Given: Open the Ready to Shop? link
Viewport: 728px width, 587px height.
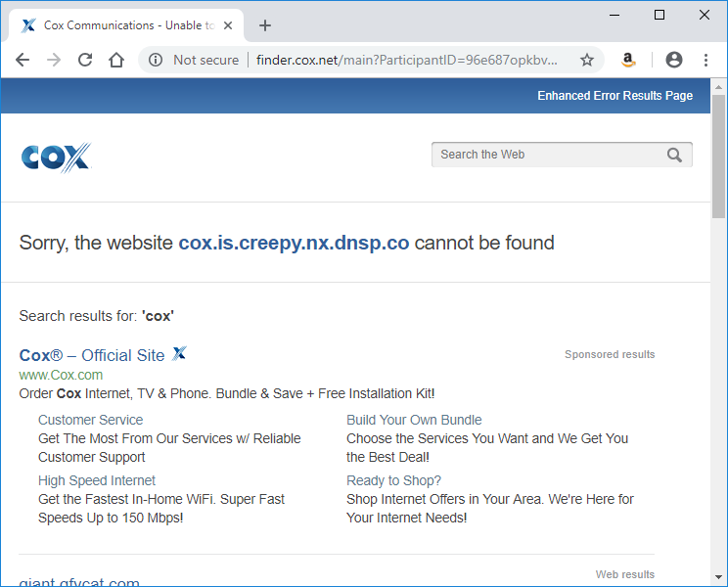Looking at the screenshot, I should (x=393, y=480).
